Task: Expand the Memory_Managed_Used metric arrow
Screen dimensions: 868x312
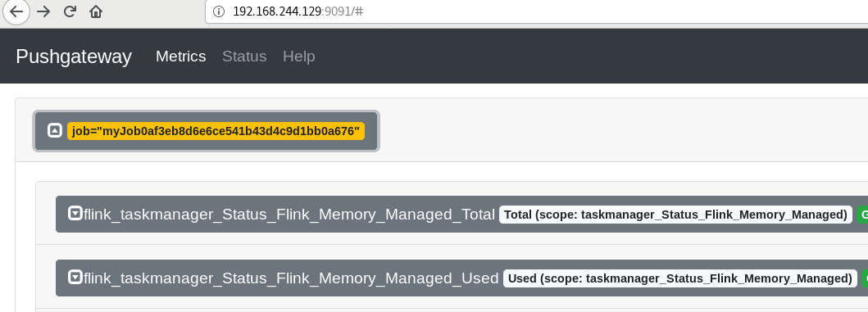Action: [75, 277]
